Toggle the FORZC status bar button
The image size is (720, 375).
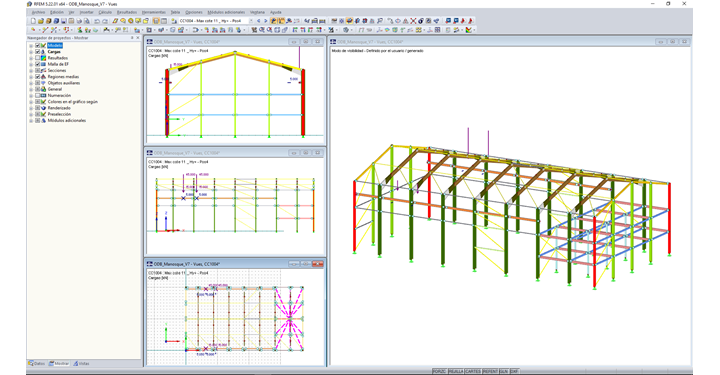[x=439, y=371]
